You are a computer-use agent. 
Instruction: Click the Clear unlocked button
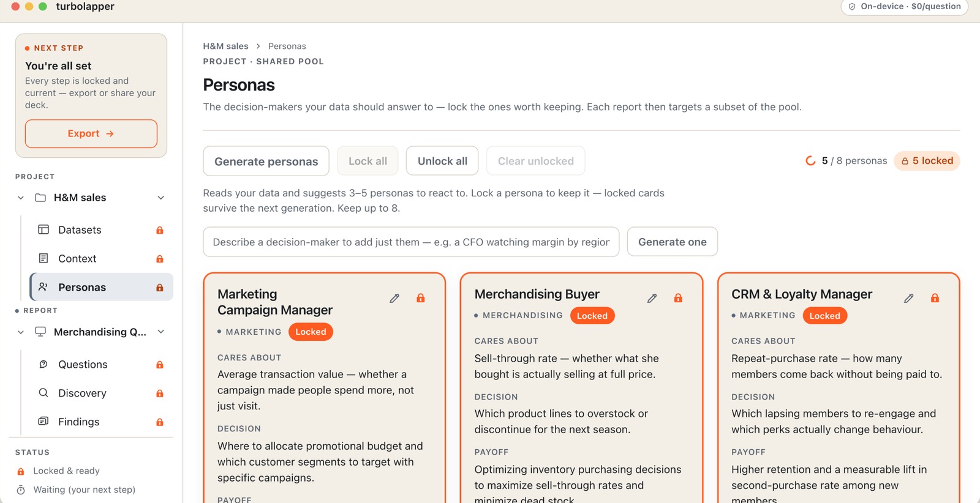(535, 161)
